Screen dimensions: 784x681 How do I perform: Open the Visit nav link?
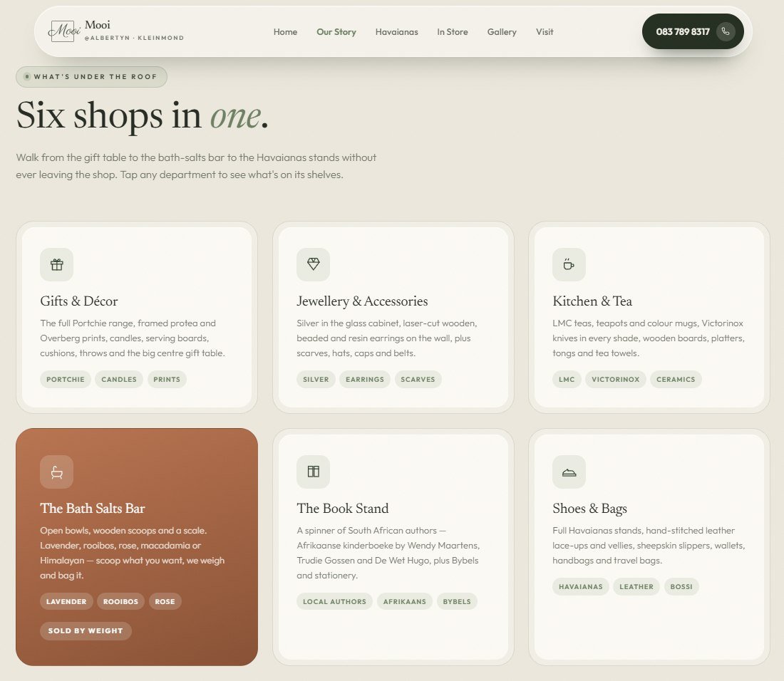[x=545, y=32]
